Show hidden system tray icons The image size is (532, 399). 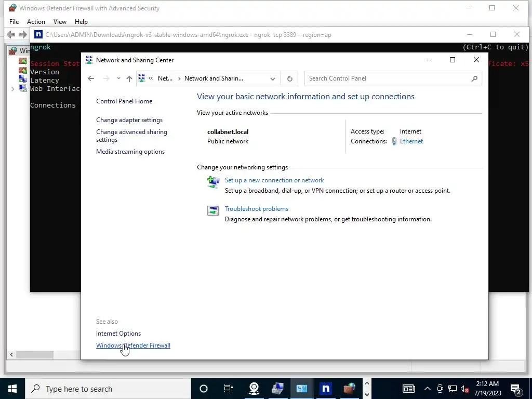428,389
